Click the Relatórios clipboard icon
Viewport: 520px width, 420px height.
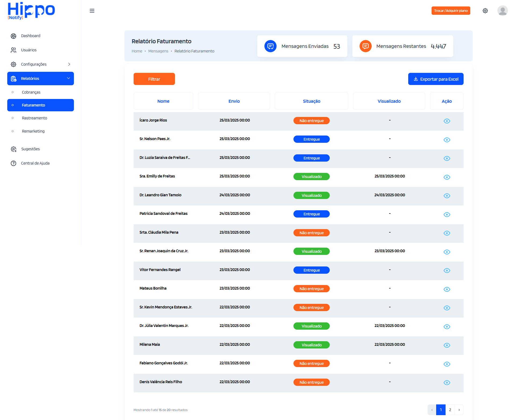[13, 79]
